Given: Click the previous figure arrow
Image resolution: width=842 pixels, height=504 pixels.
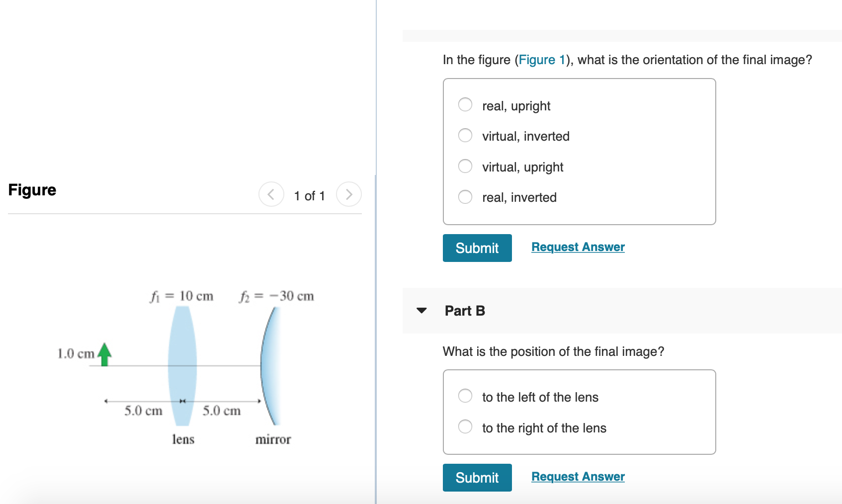Looking at the screenshot, I should click(271, 194).
